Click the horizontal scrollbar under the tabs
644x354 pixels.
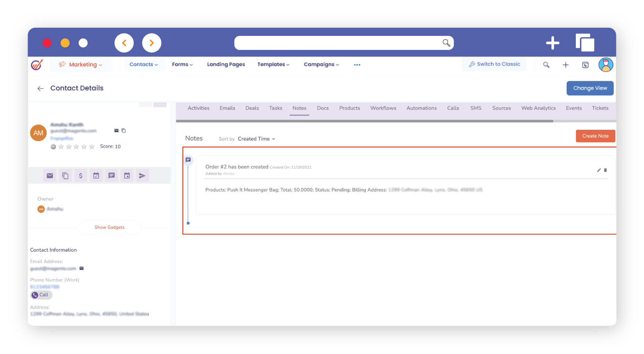(x=364, y=121)
